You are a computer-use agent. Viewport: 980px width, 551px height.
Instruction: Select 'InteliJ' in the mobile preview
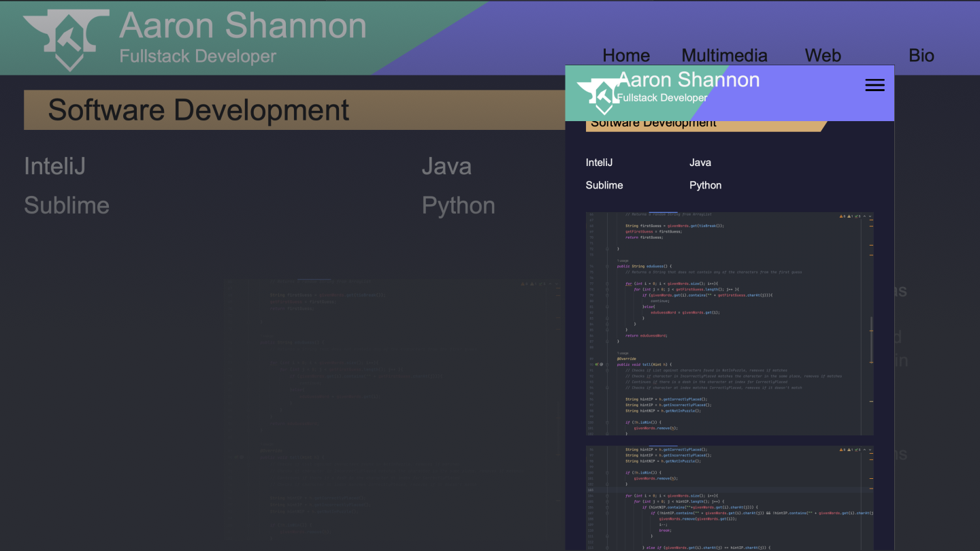(599, 163)
